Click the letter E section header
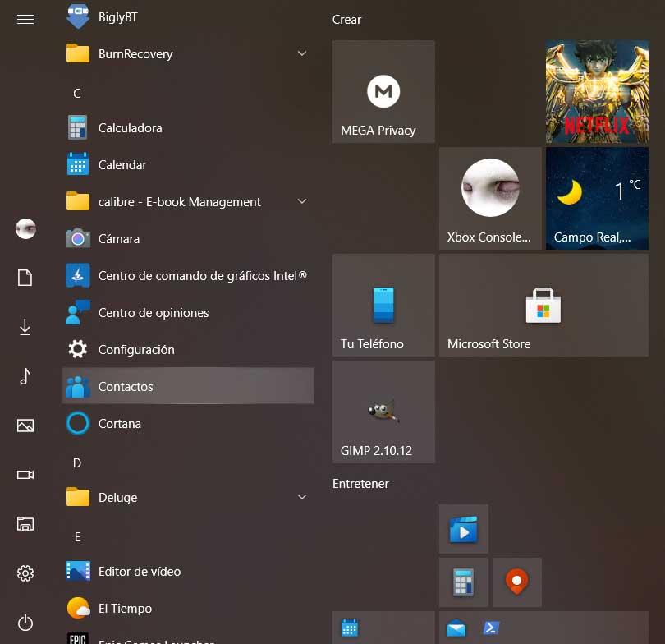The width and height of the screenshot is (665, 644). [x=77, y=536]
